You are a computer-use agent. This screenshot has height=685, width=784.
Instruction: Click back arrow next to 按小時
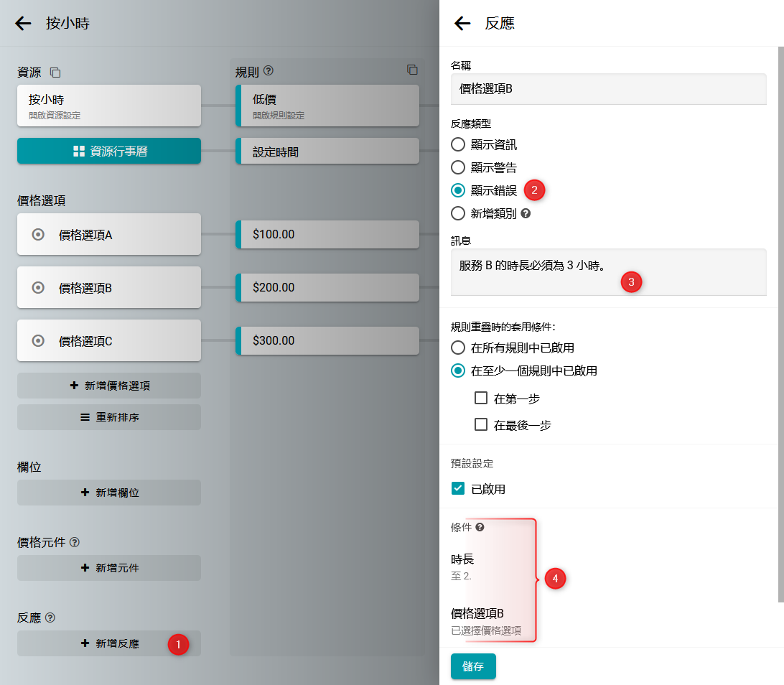[x=24, y=23]
